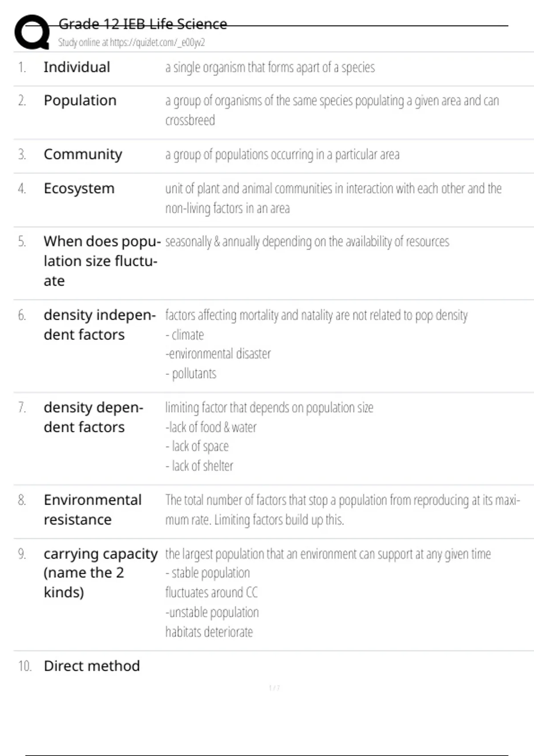
Task: Click the population size fluctuate question
Action: point(101,261)
